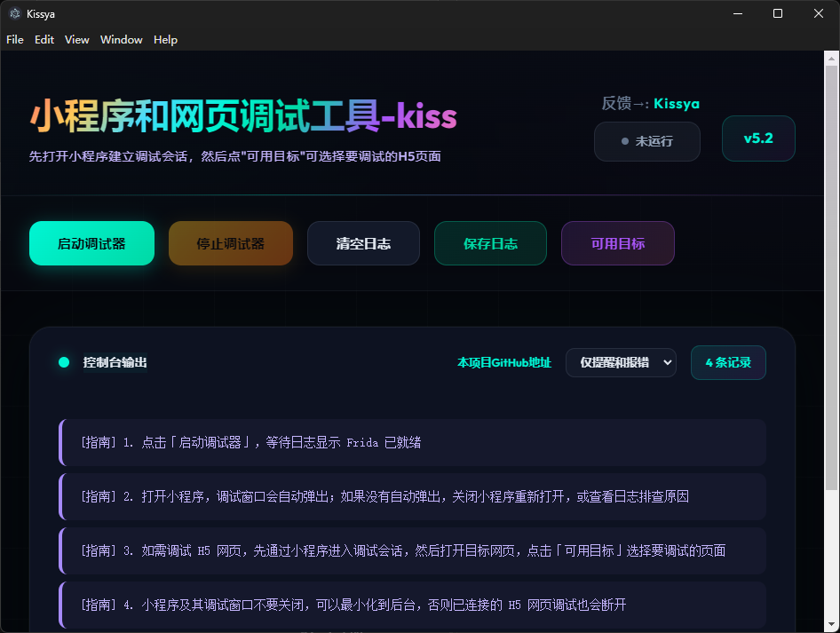
Task: Click 保存日志 to save the logs
Action: click(x=490, y=242)
